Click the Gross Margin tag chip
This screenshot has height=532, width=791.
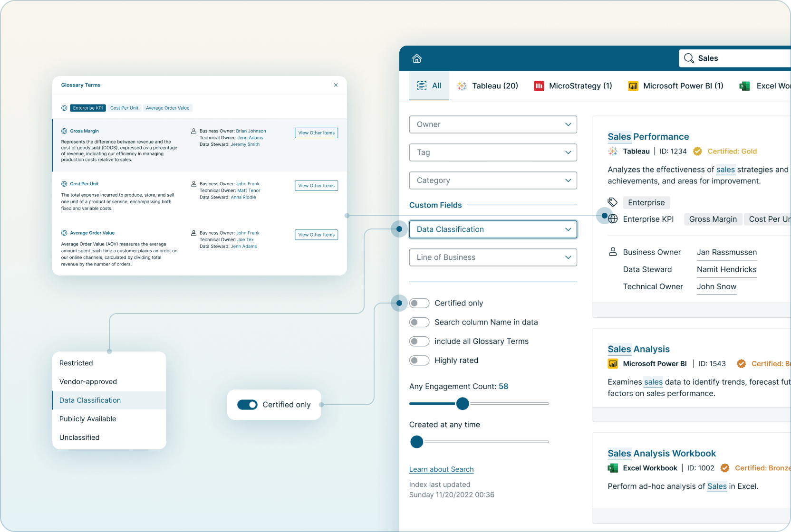pyautogui.click(x=713, y=219)
